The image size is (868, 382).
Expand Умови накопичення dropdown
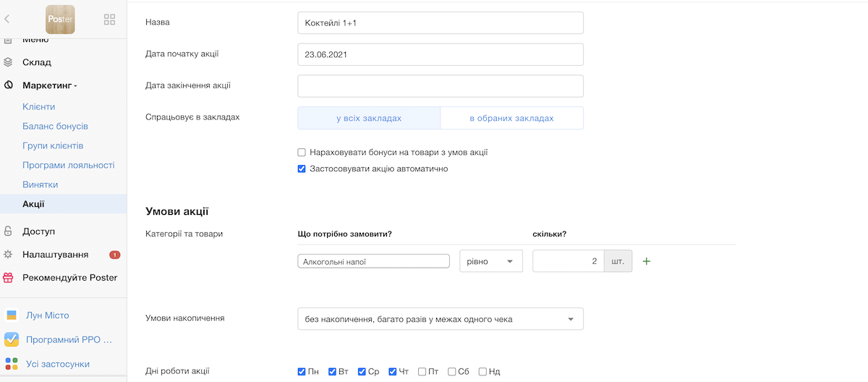[x=440, y=319]
